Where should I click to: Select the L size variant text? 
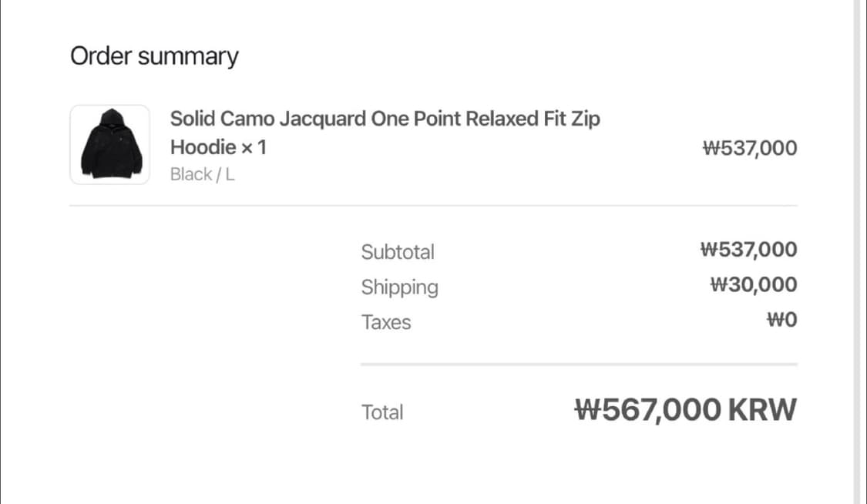coord(230,174)
